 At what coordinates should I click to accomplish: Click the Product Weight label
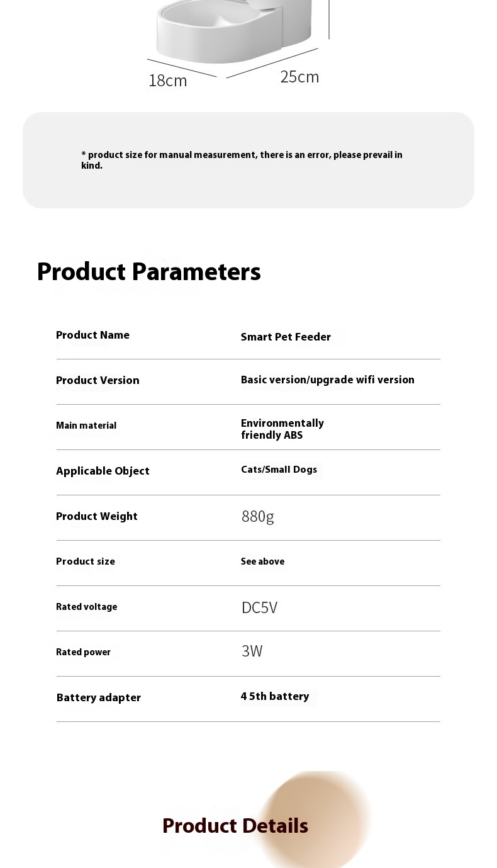[x=97, y=516]
